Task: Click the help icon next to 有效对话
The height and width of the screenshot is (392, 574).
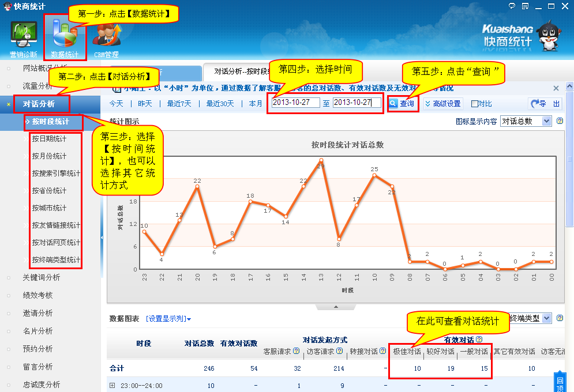Action: click(x=479, y=340)
